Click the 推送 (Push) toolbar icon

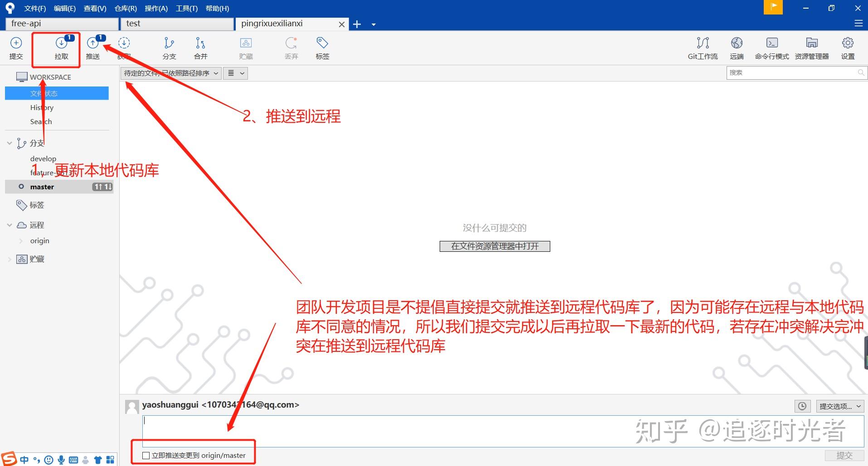click(93, 48)
